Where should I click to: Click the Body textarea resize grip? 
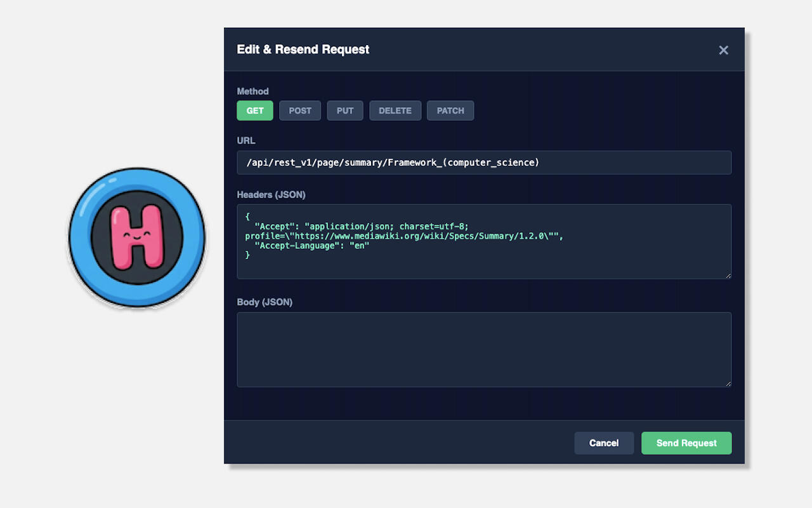[x=728, y=382]
